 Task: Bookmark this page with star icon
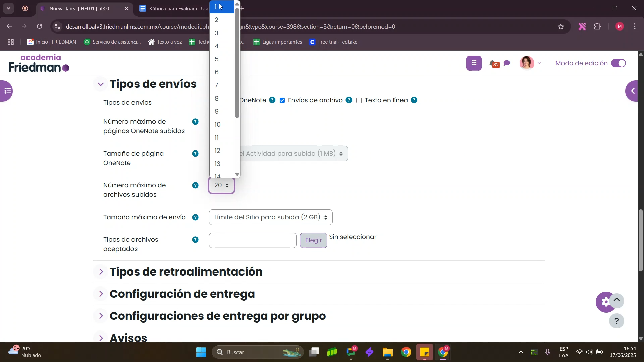click(561, 27)
